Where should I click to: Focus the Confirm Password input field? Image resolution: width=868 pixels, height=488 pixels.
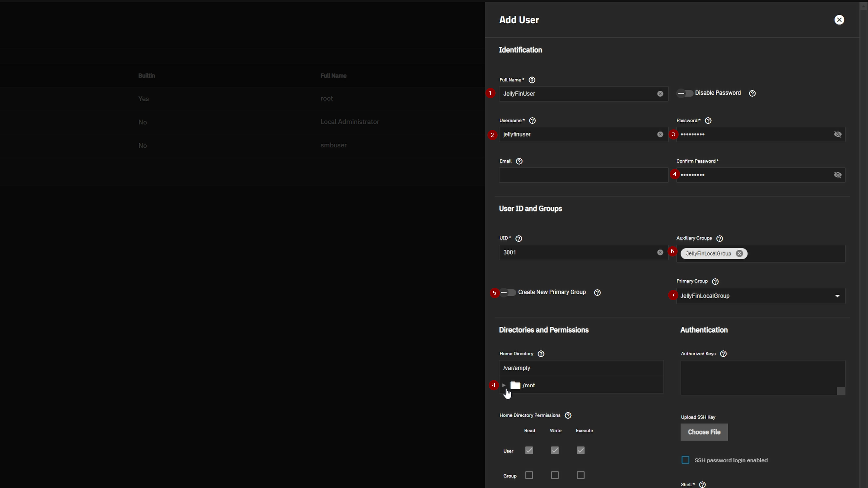[x=761, y=175]
